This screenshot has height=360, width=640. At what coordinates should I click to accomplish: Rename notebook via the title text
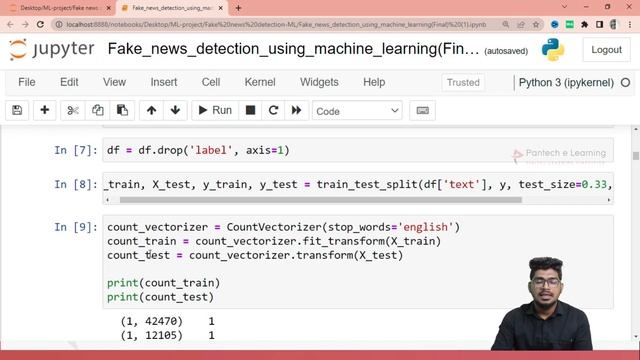pos(293,49)
